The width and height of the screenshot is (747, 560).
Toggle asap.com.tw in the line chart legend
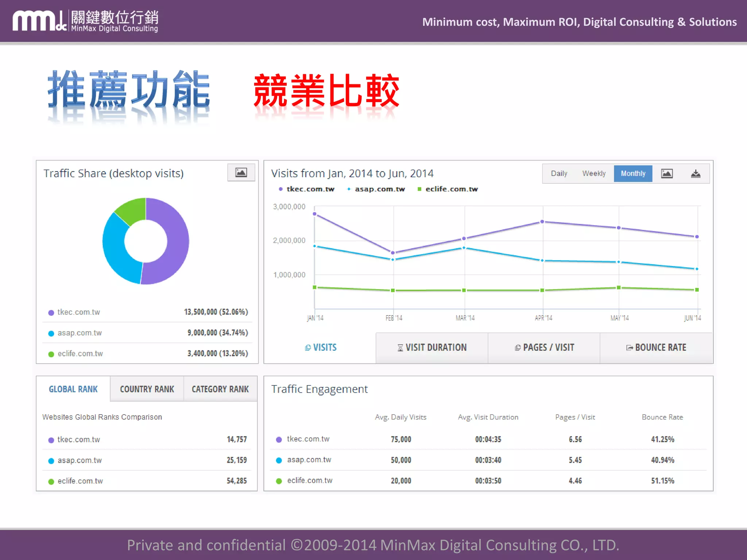(x=376, y=189)
